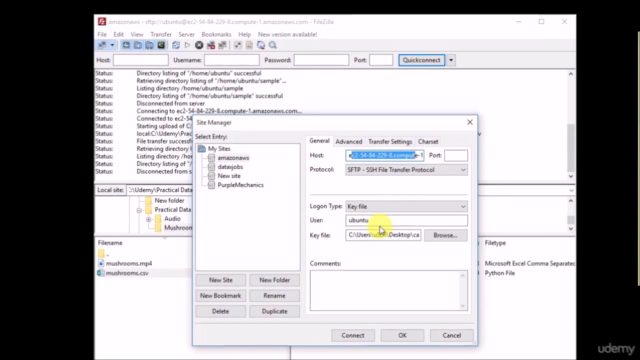Image resolution: width=640 pixels, height=360 pixels.
Task: Select the datasjobs site entry
Action: pyautogui.click(x=230, y=167)
